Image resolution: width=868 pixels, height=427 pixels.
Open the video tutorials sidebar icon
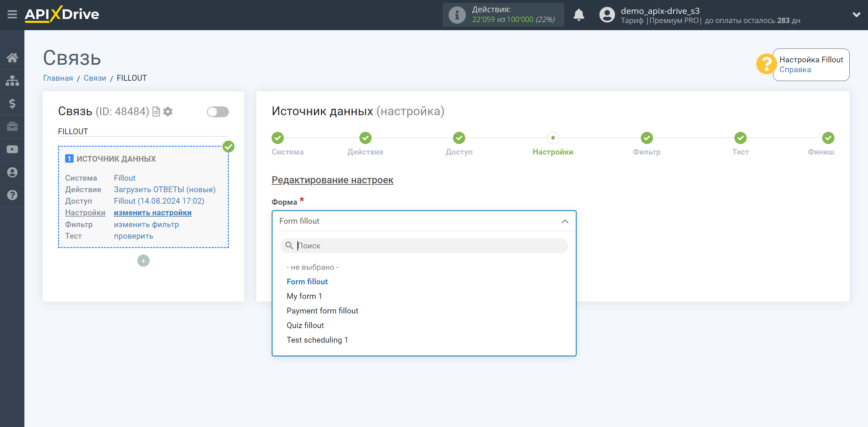click(x=12, y=149)
